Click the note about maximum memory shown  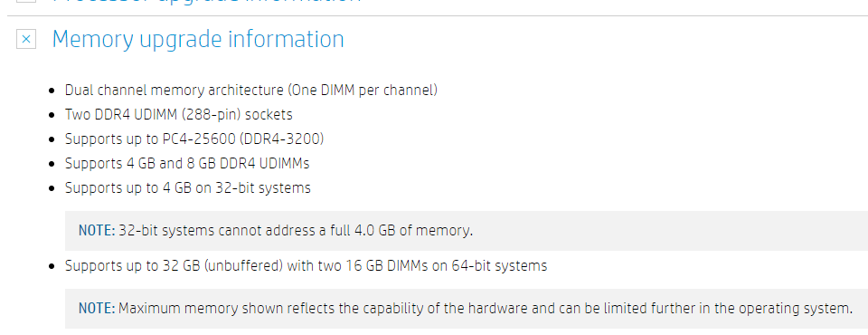[x=467, y=309]
